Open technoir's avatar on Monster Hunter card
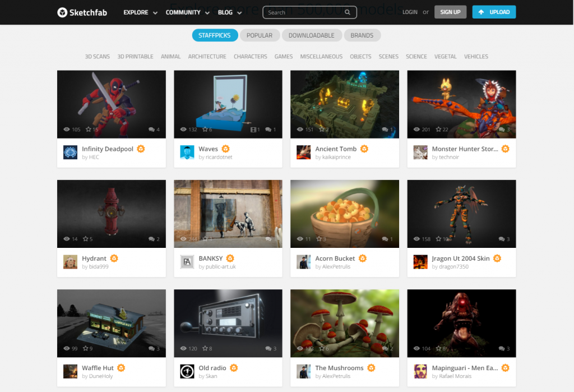 [x=420, y=153]
